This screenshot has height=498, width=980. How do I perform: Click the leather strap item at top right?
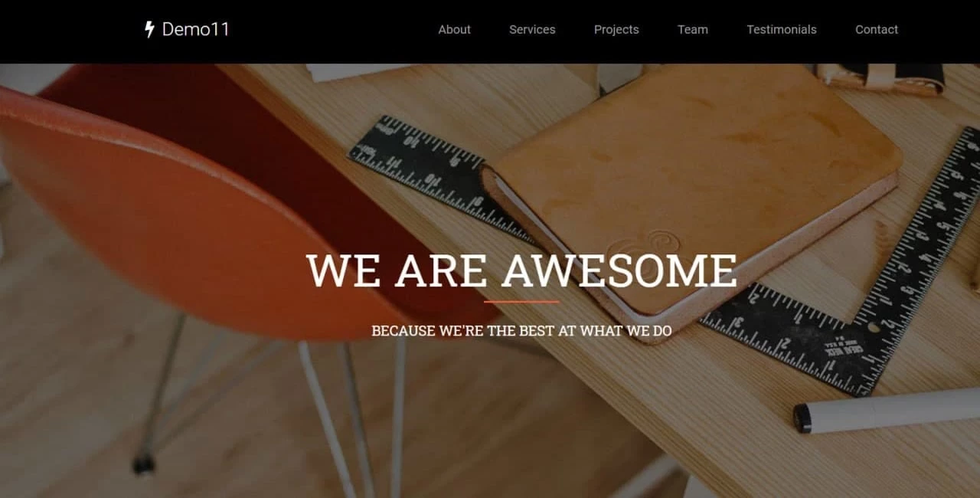880,78
